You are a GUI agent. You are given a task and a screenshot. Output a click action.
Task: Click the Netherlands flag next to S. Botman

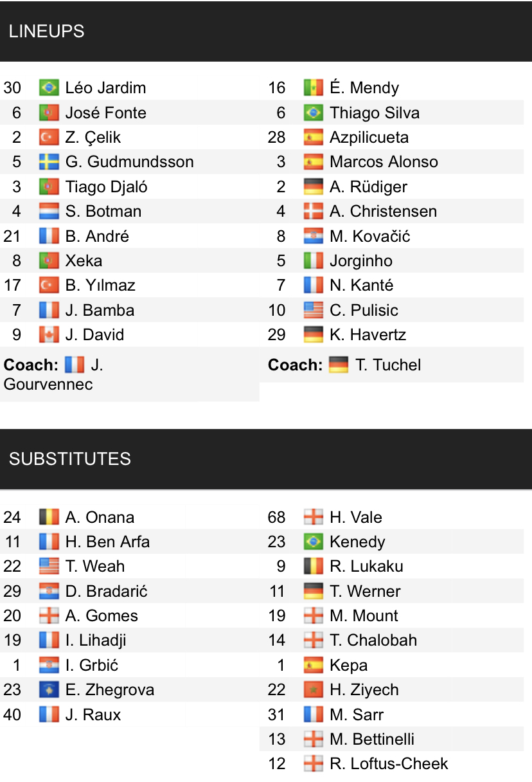pyautogui.click(x=49, y=211)
